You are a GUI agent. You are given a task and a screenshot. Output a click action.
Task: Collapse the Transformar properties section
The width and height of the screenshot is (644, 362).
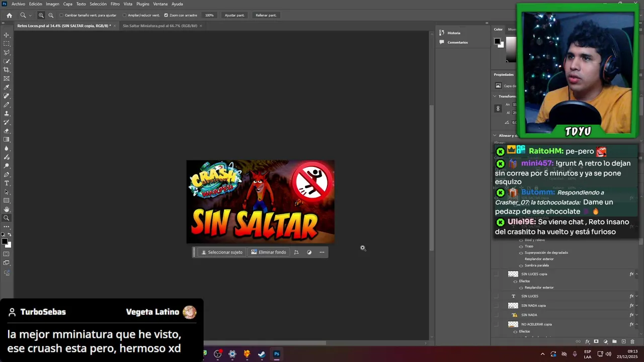pos(495,96)
